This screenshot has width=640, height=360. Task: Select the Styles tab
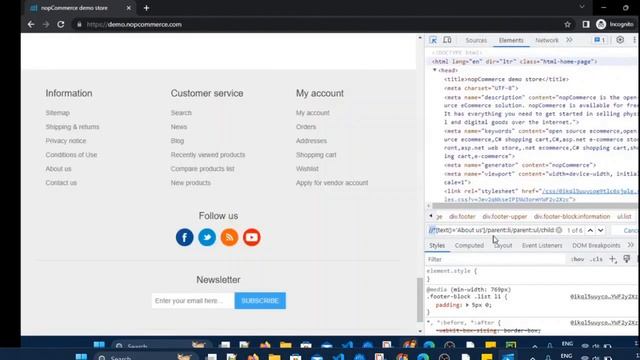pos(437,245)
